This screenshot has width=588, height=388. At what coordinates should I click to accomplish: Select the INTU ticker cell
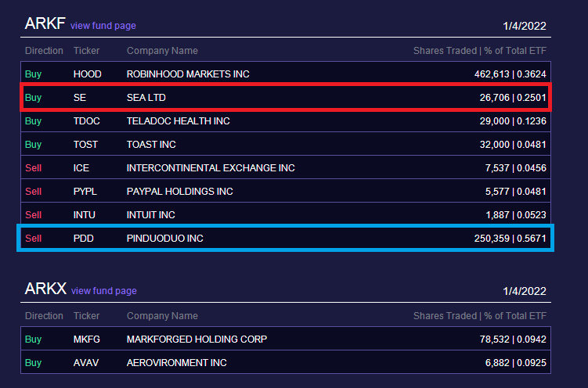pyautogui.click(x=85, y=215)
